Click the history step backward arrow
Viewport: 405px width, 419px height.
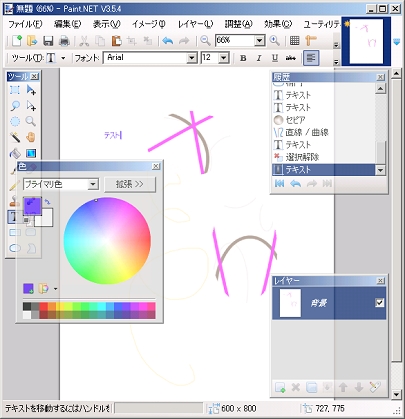295,183
